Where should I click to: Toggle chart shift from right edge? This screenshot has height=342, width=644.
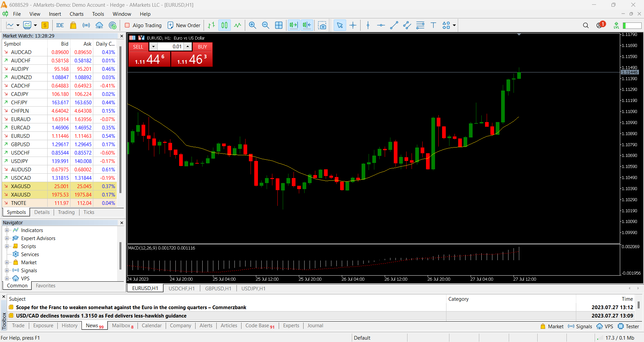point(307,25)
